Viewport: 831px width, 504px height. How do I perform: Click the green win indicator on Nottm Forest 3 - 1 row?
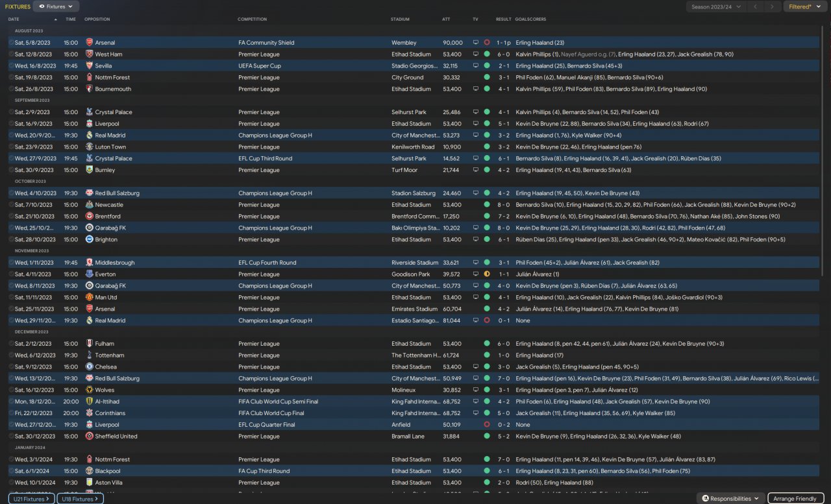click(x=487, y=78)
